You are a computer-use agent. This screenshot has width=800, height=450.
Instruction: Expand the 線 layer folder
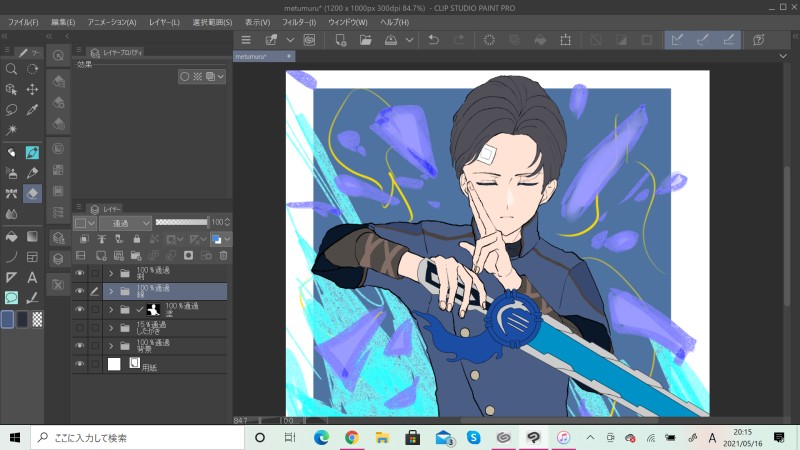(111, 291)
